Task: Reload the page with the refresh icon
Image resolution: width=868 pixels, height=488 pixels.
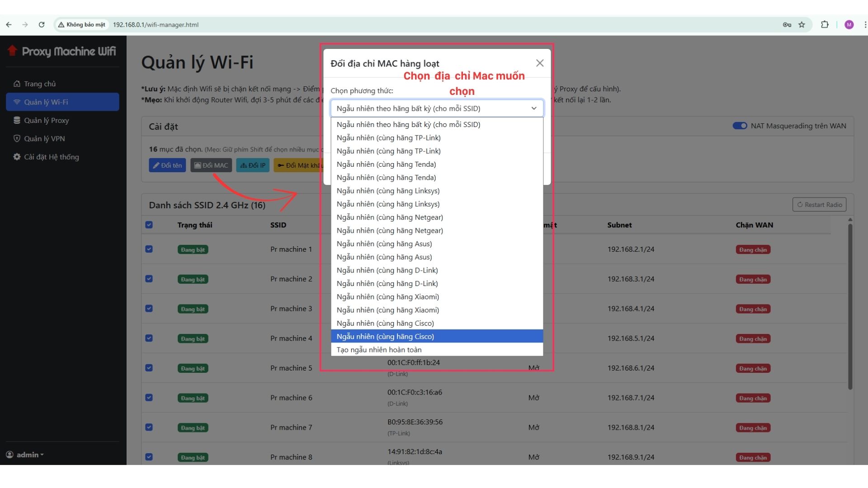Action: [42, 25]
